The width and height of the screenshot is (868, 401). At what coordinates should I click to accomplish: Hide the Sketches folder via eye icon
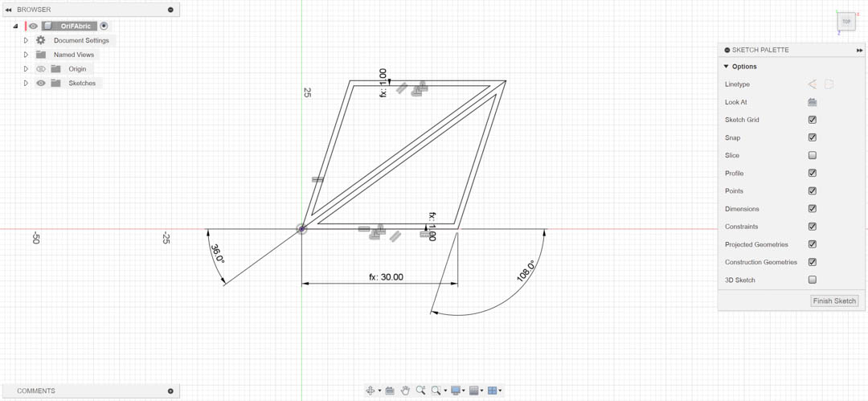click(41, 83)
